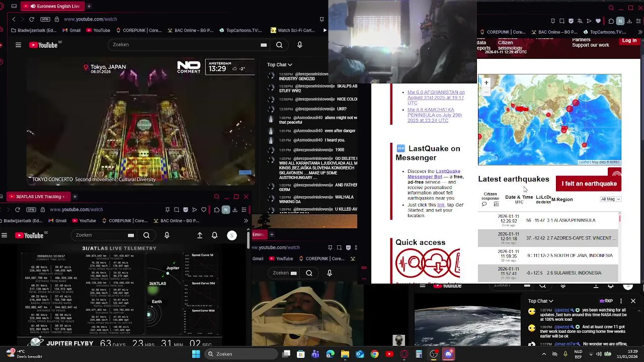Open Discord from taskbar
Screen dimensions: 644x362
(x=448, y=354)
